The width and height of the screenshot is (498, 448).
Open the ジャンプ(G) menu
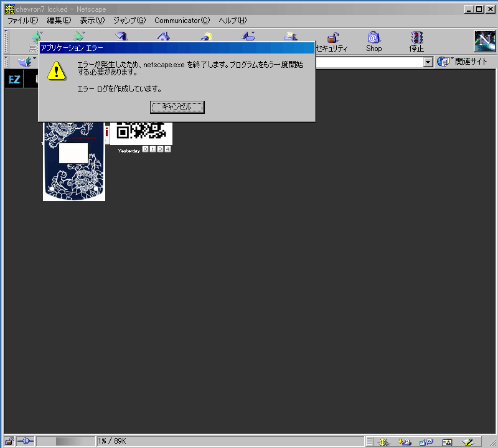pos(129,21)
